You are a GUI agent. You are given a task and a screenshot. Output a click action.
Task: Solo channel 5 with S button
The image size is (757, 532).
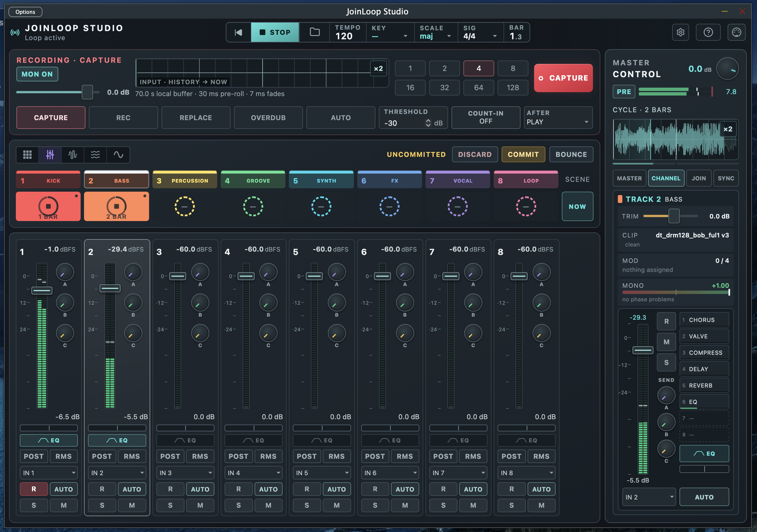(307, 505)
